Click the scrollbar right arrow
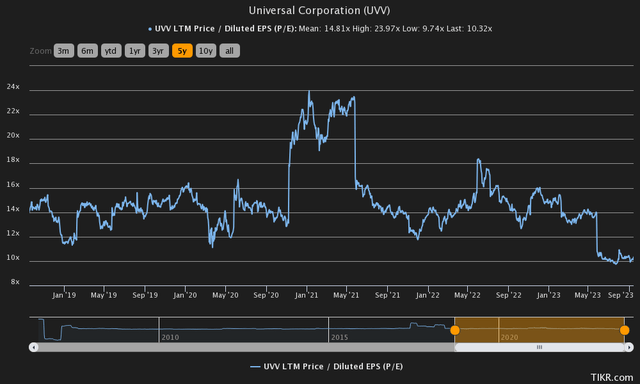Screen dimensions: 640x384 pos(629,347)
